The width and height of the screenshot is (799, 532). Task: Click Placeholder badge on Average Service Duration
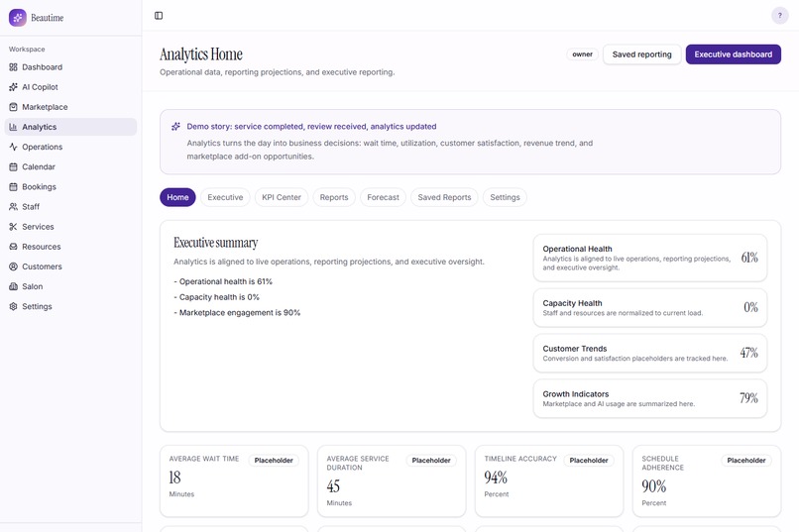(x=431, y=461)
